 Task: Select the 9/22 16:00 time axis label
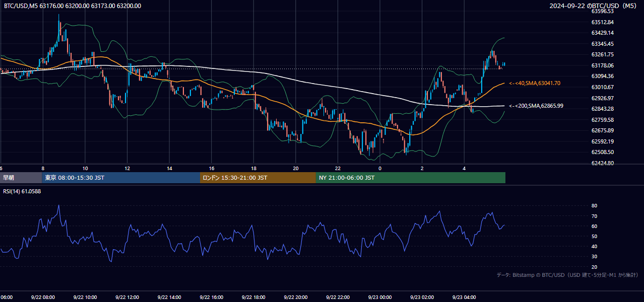(211, 297)
